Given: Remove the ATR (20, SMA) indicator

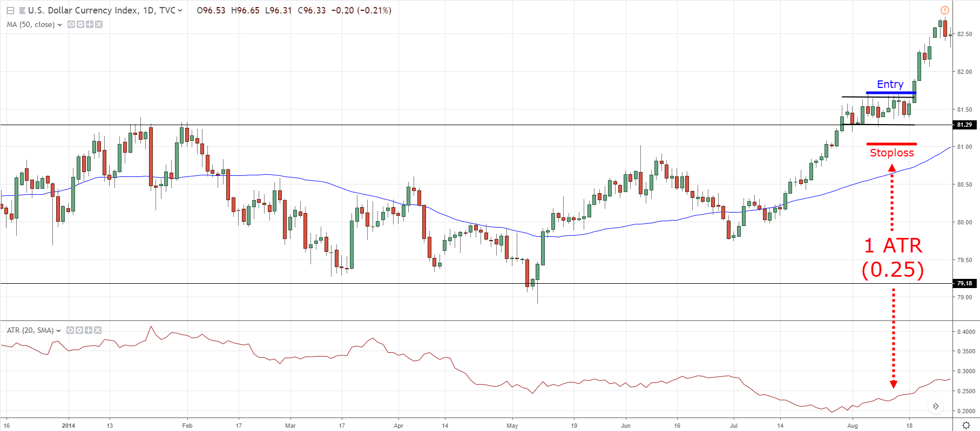Looking at the screenshot, I should point(98,330).
